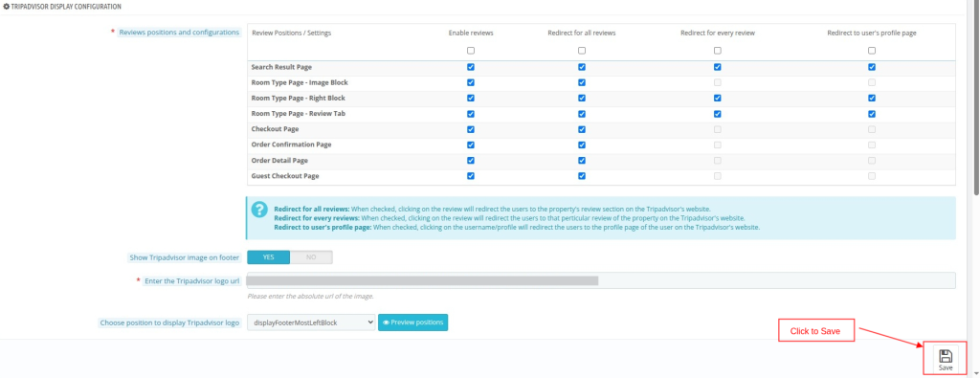Uncheck Enable reviews for Checkout Page
This screenshot has width=980, height=378.
tap(471, 129)
